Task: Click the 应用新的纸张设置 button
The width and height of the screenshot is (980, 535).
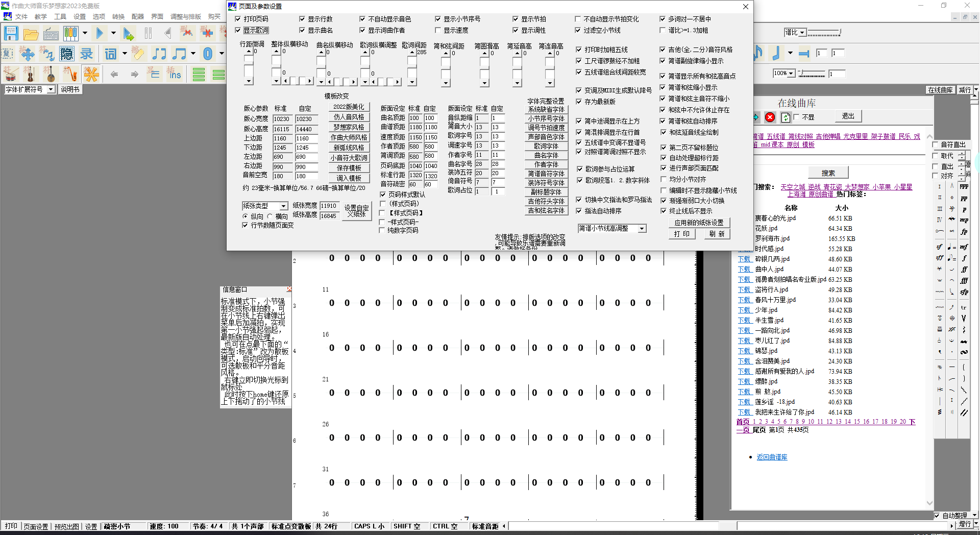Action: pos(699,223)
